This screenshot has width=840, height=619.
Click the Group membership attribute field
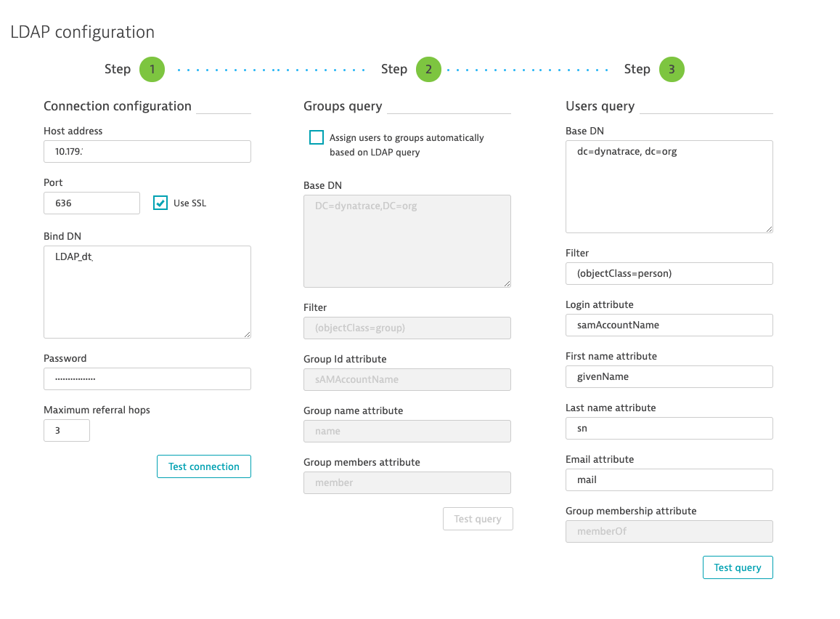point(669,531)
